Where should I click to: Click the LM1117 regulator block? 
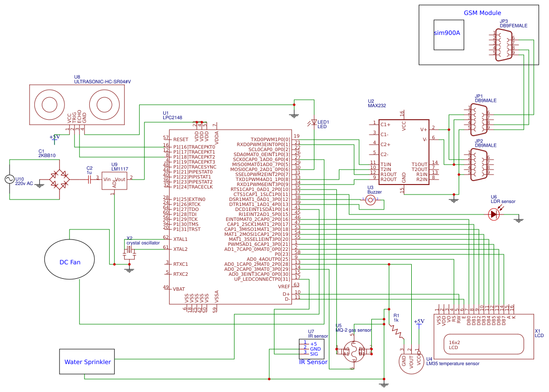coord(114,181)
